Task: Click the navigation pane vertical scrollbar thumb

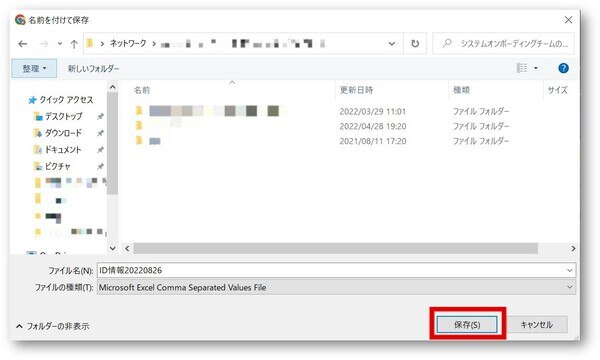Action: [x=112, y=143]
